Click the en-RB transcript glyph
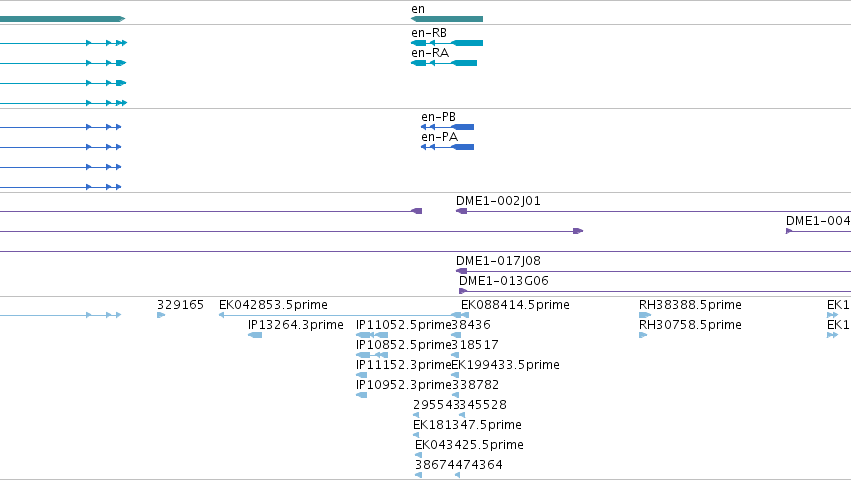Viewport: 851px width, 480px height. pos(447,43)
